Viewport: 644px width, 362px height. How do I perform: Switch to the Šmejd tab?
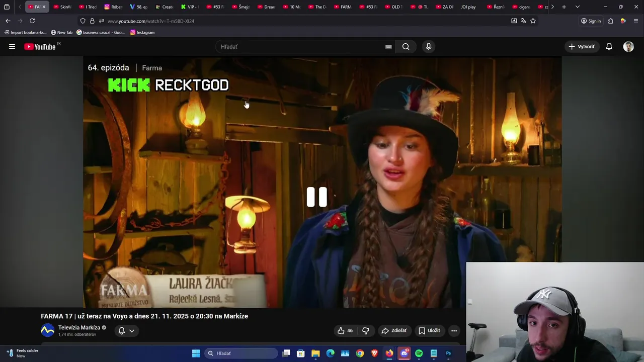click(240, 7)
